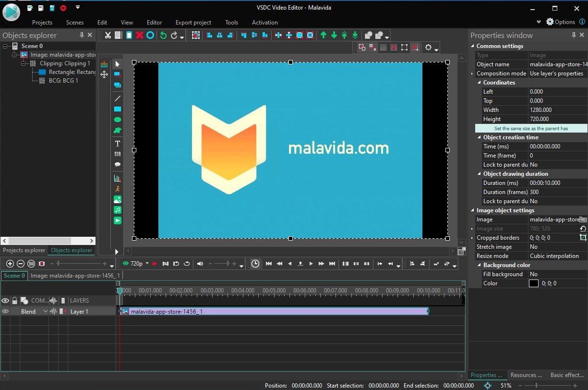Adjust the timeline zoom slider
Screen dimensions: 588x390
[x=78, y=264]
